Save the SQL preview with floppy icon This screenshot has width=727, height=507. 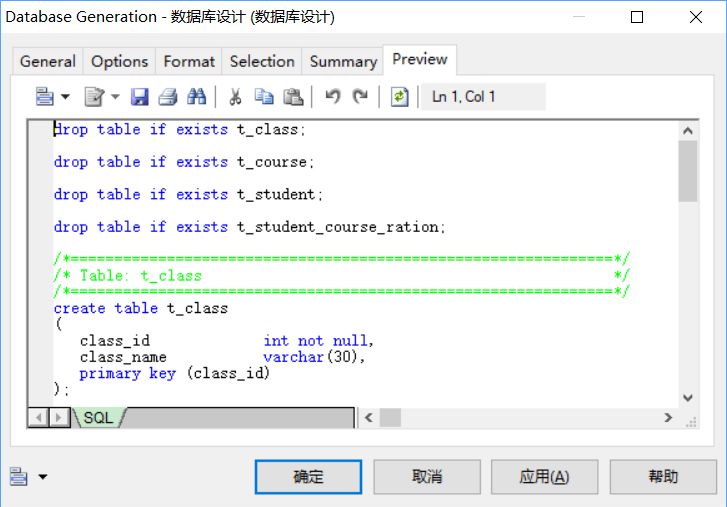pos(140,96)
